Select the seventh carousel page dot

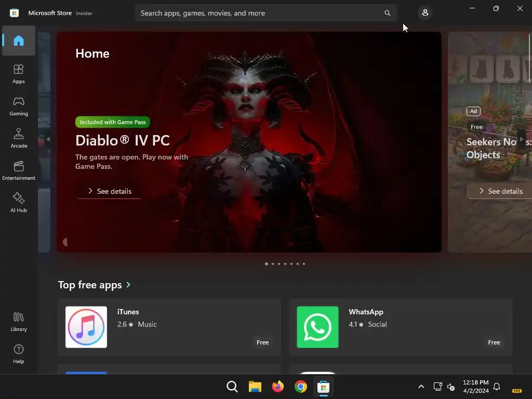pos(304,264)
